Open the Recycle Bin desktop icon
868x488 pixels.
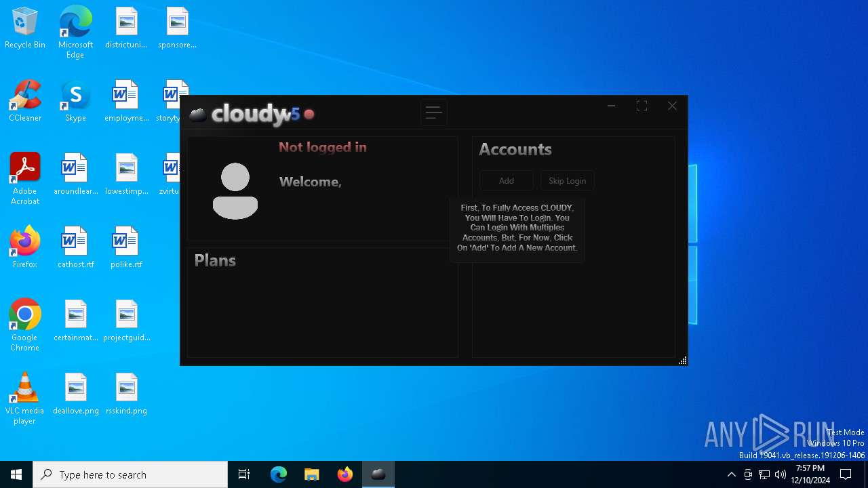[x=25, y=28]
